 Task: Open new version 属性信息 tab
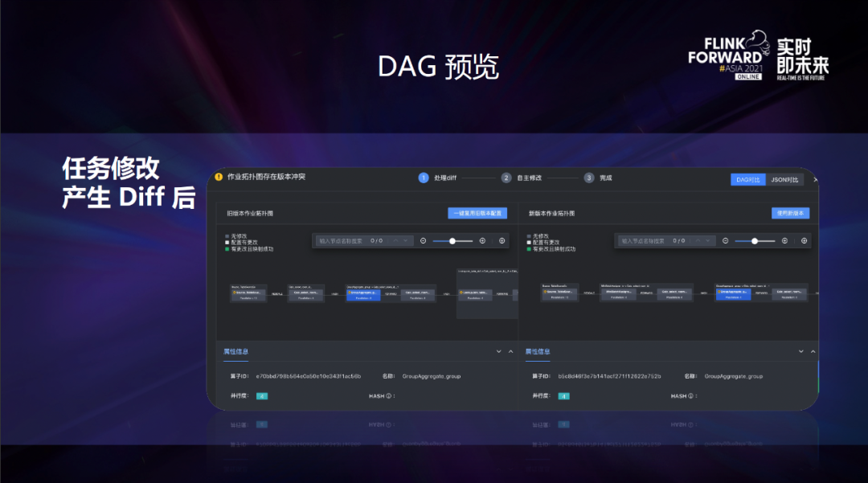(538, 352)
